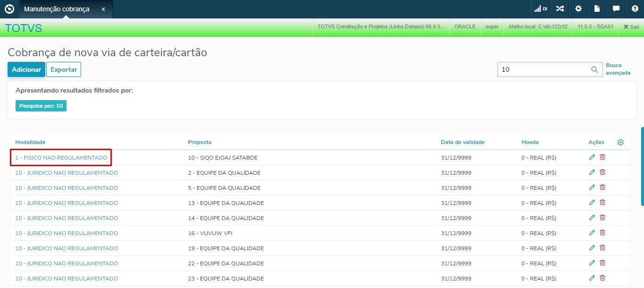Open the help question mark icon
This screenshot has width=644, height=288.
(x=635, y=8)
